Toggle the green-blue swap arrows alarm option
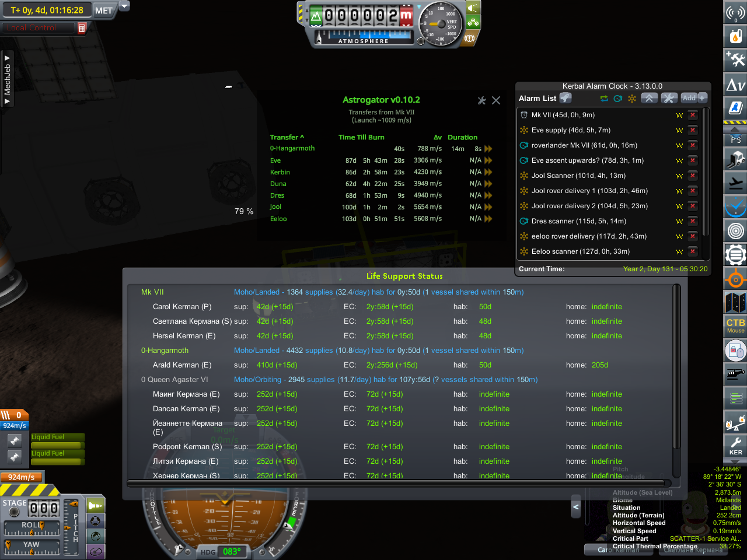 coord(604,99)
